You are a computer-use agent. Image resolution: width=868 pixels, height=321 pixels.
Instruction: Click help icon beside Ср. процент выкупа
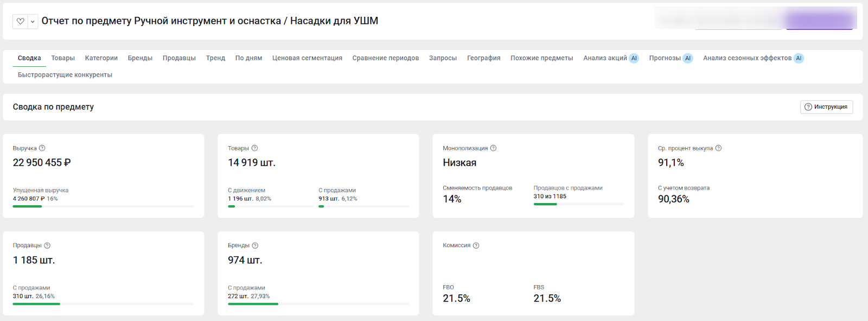tap(718, 148)
